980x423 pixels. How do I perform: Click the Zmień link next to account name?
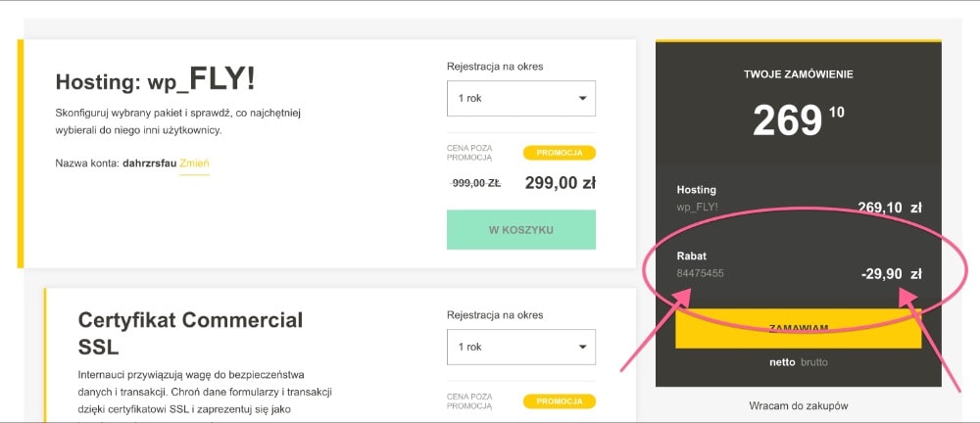[x=194, y=163]
